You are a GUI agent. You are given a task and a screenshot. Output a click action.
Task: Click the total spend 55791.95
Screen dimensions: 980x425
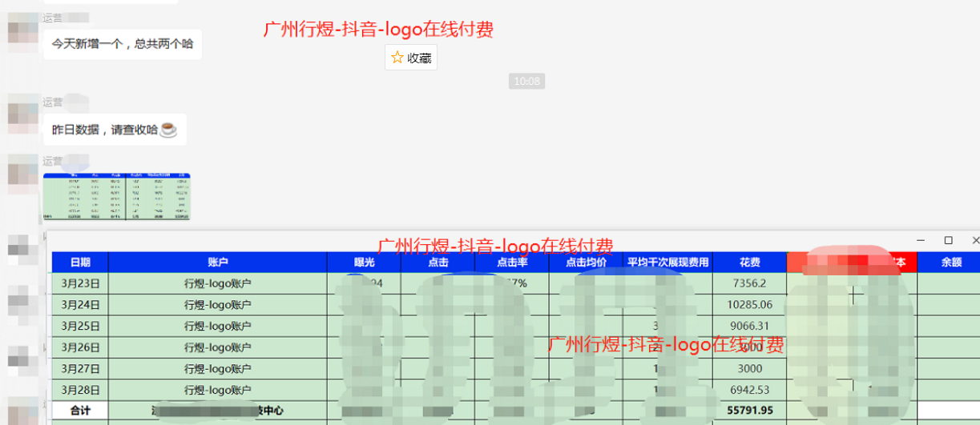click(750, 410)
